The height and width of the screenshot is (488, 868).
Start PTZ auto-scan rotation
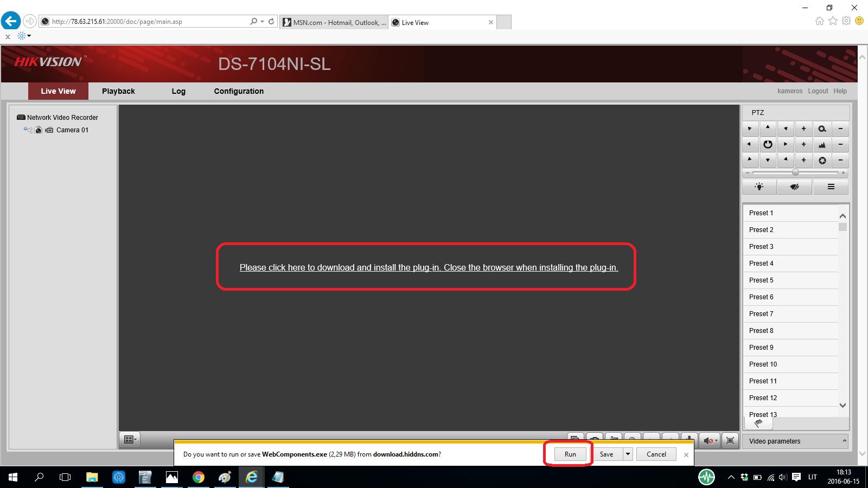(x=768, y=145)
